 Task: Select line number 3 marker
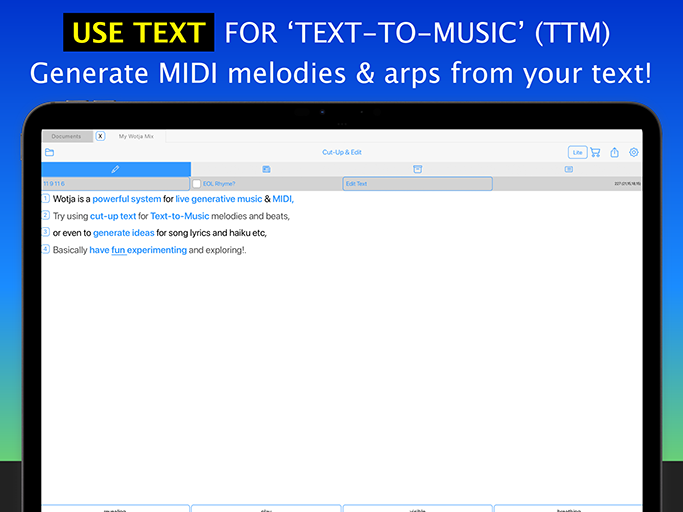click(46, 232)
